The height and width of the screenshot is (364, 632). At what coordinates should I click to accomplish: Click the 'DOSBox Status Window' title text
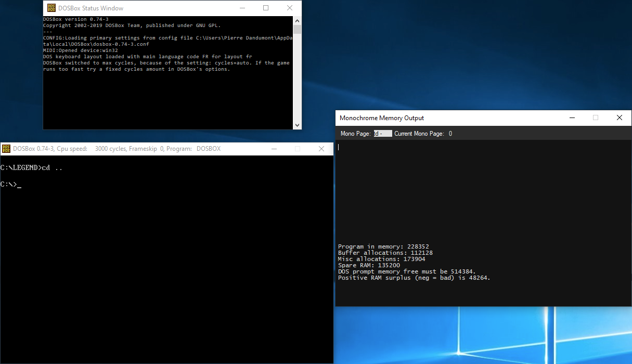[91, 8]
